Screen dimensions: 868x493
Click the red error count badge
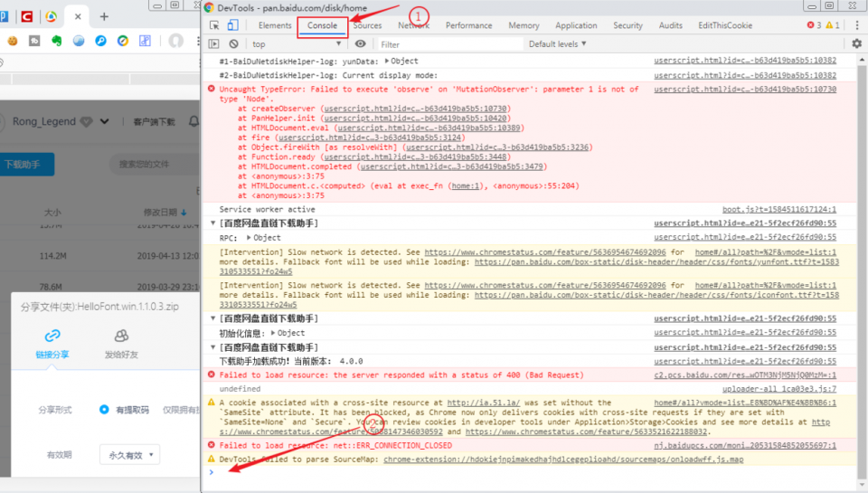click(814, 25)
